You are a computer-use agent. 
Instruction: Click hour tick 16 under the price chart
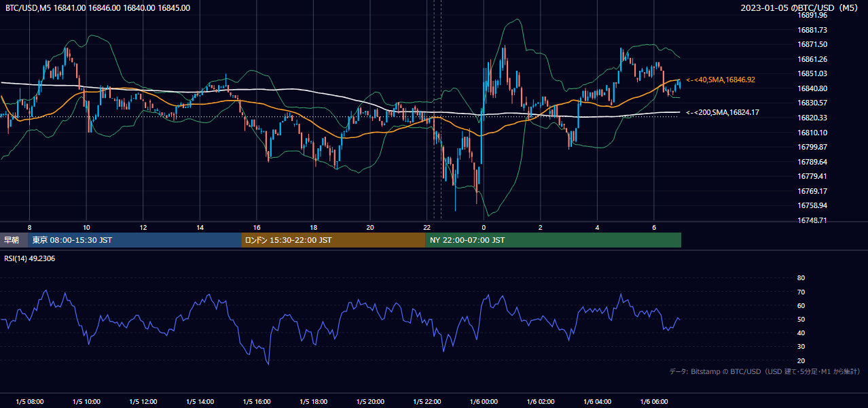coord(257,227)
